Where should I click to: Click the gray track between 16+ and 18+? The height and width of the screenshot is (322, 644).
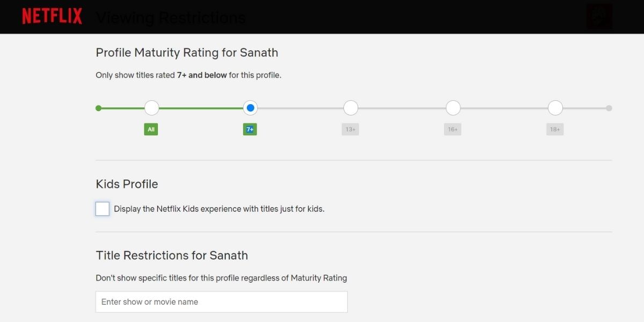[x=503, y=108]
